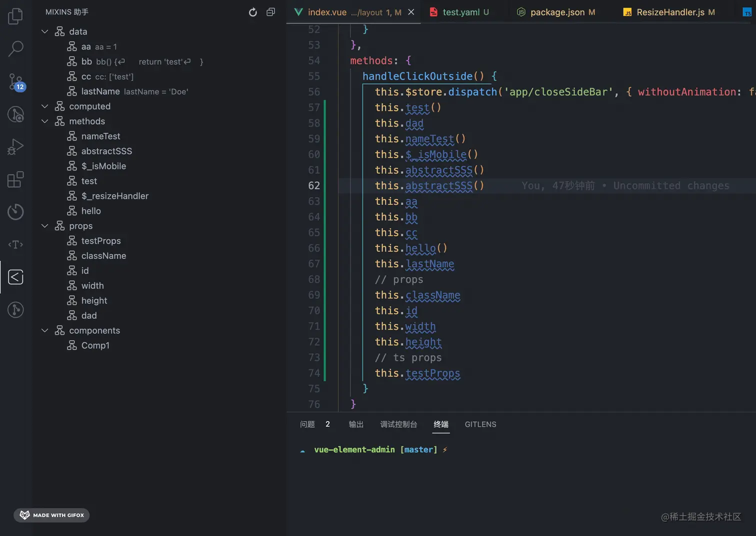Viewport: 756px width, 536px height.
Task: Select the bb item under data
Action: tap(159, 62)
